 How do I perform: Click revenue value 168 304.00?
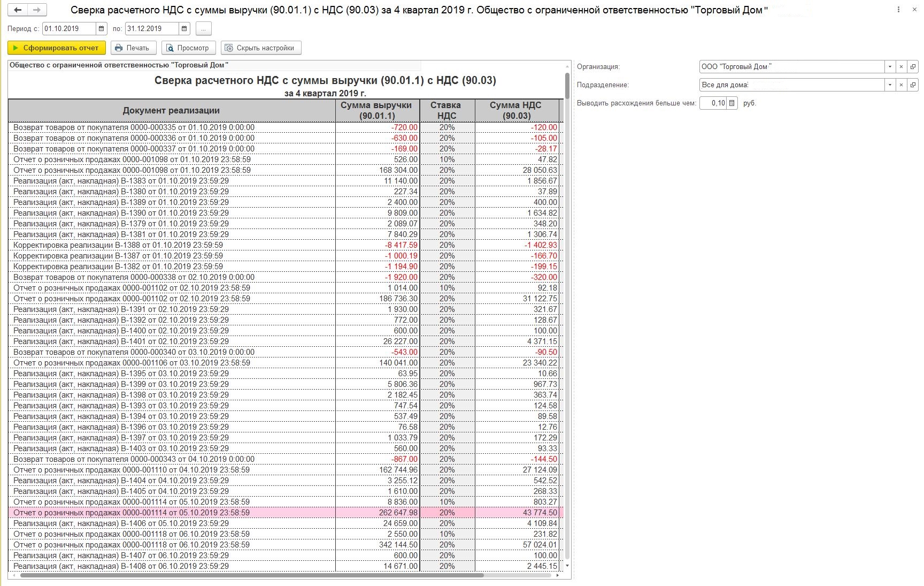(398, 170)
